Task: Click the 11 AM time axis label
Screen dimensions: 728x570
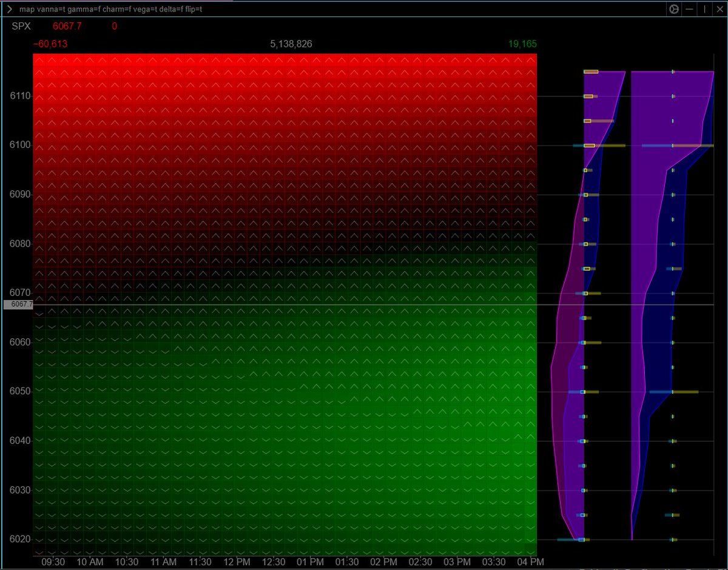Action: click(x=163, y=562)
